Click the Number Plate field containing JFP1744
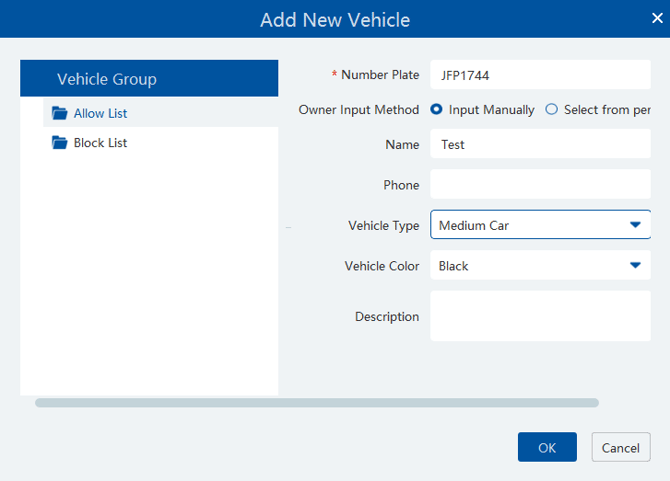This screenshot has width=670, height=481. point(540,75)
